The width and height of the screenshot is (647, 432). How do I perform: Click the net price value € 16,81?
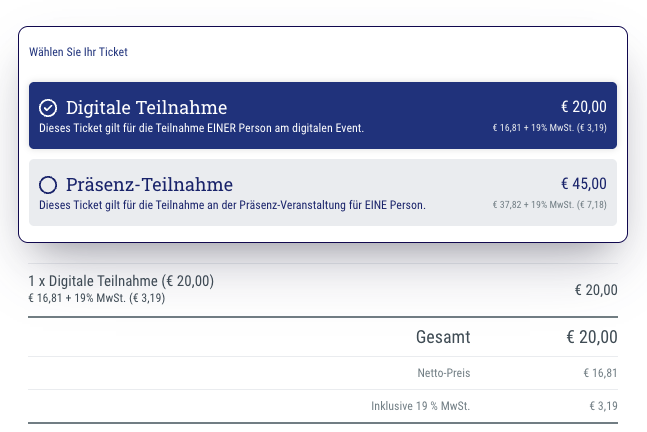(600, 373)
